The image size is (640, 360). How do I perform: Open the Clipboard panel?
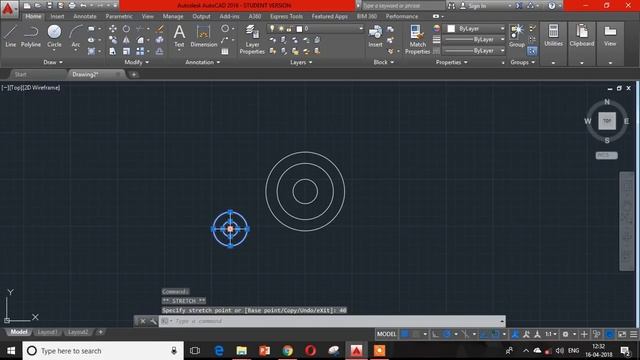[582, 36]
